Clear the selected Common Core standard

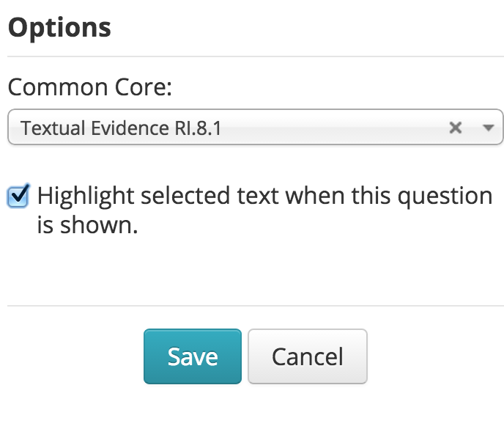pos(456,128)
